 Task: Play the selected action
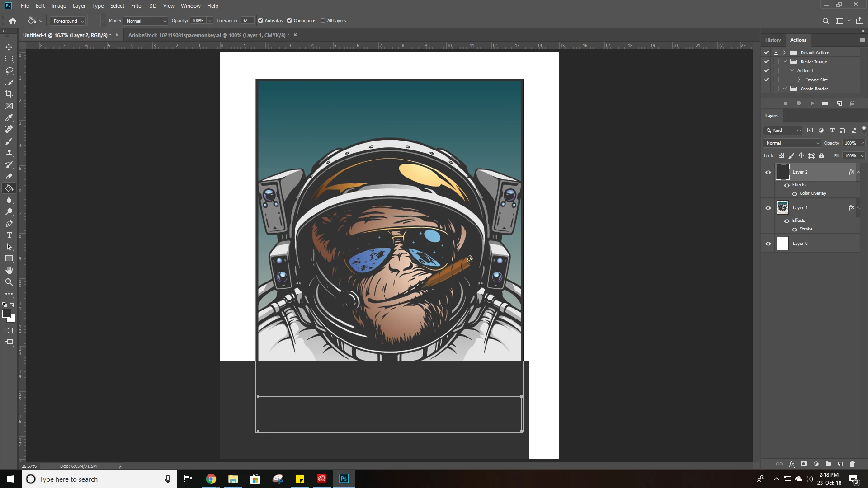click(x=812, y=103)
